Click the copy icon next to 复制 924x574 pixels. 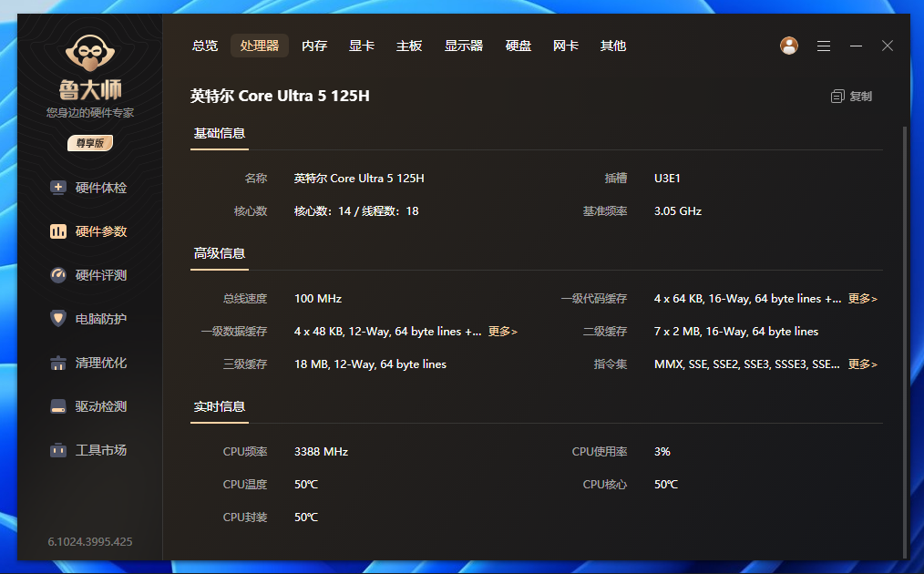pos(837,96)
